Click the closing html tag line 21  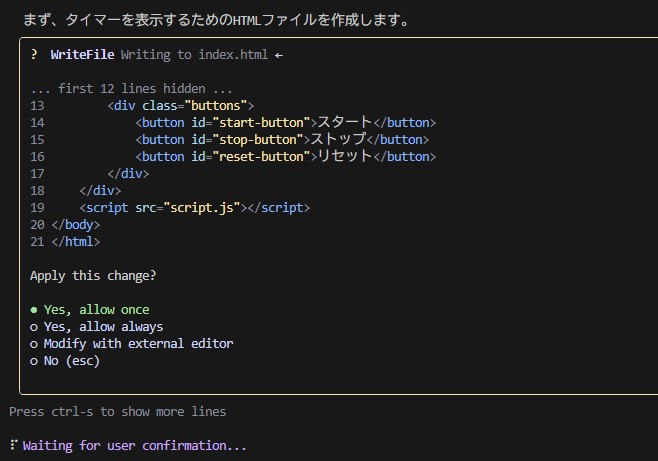[x=65, y=242]
